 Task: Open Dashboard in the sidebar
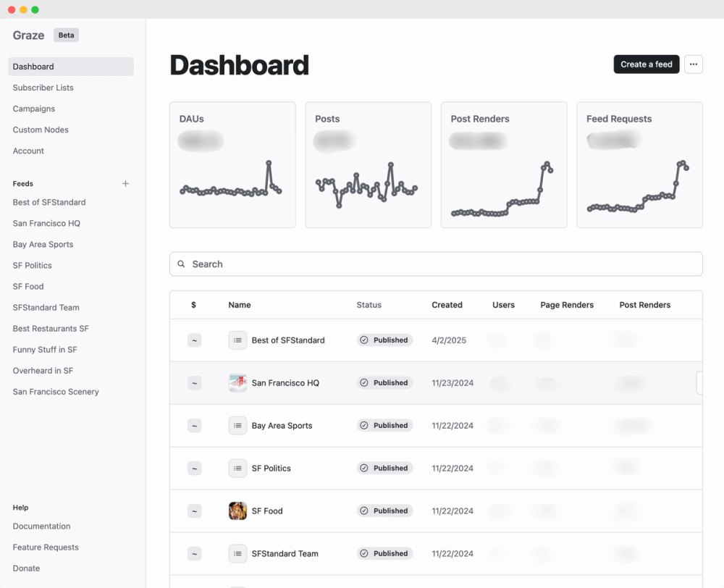point(71,67)
